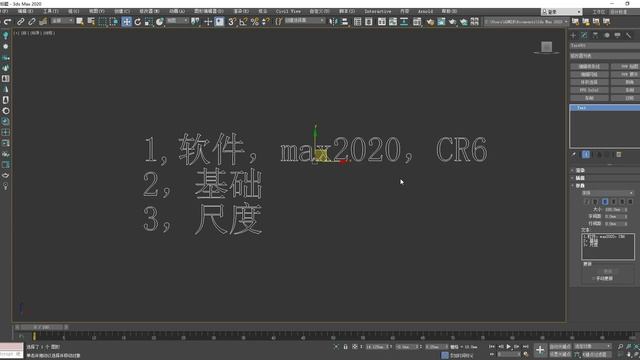Image resolution: width=640 pixels, height=360 pixels.
Task: Pin the modifier stack
Action: pos(574,155)
